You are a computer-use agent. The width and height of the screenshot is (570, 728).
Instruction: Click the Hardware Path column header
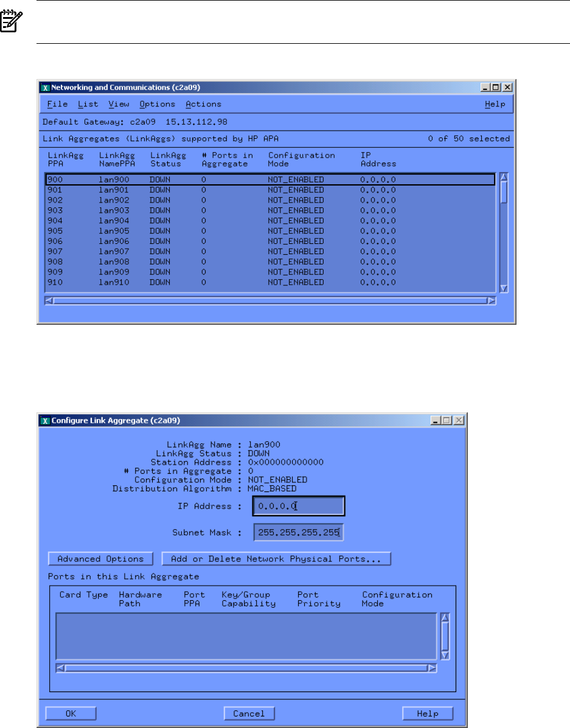pos(141,599)
